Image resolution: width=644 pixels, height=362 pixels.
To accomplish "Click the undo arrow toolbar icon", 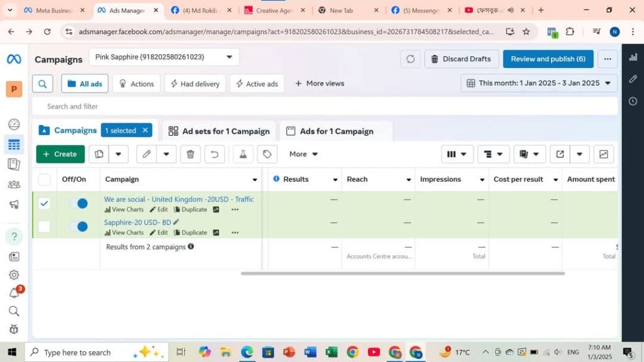I will (214, 154).
